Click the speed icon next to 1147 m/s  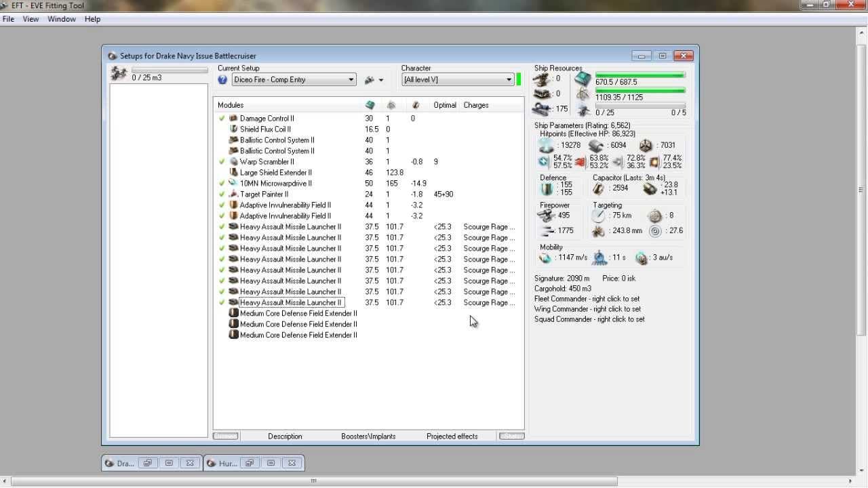546,258
